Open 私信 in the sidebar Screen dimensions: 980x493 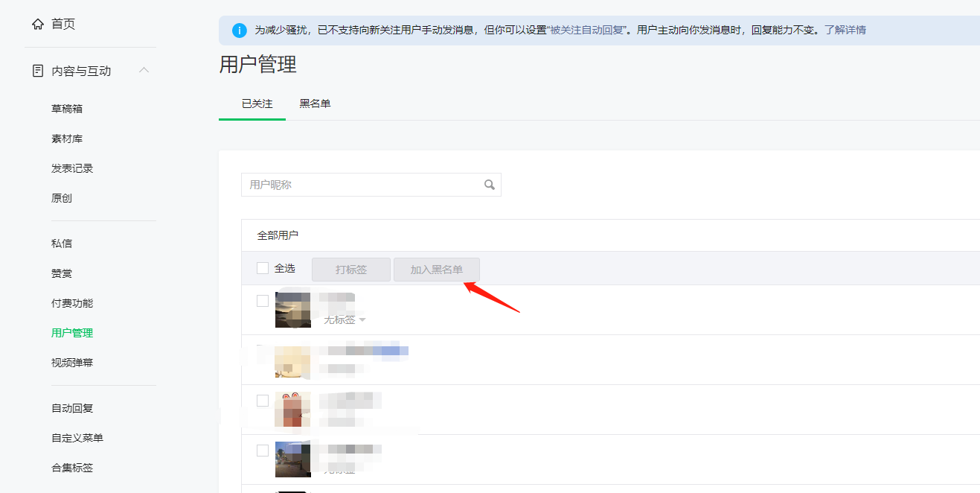(62, 244)
